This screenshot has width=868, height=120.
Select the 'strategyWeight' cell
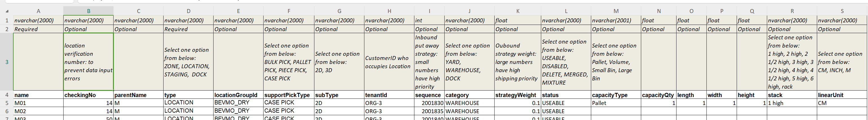(x=517, y=95)
